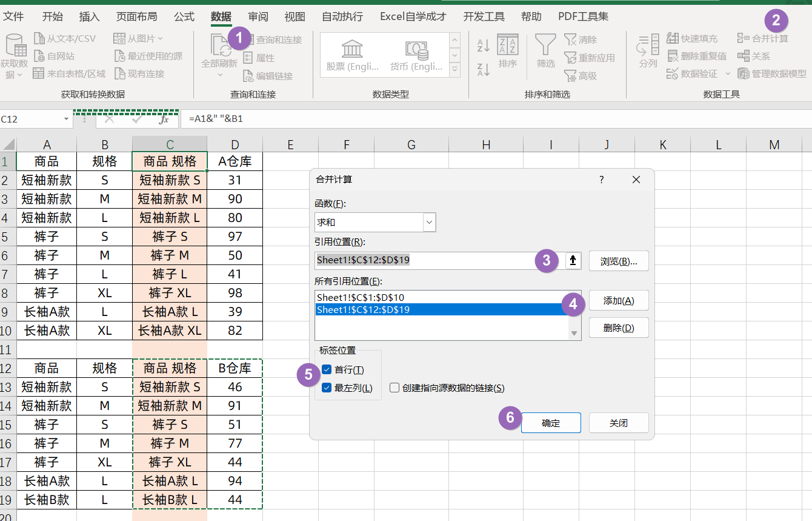812x521 pixels.
Task: Click 来自表格/区域 icon
Action: (x=39, y=73)
